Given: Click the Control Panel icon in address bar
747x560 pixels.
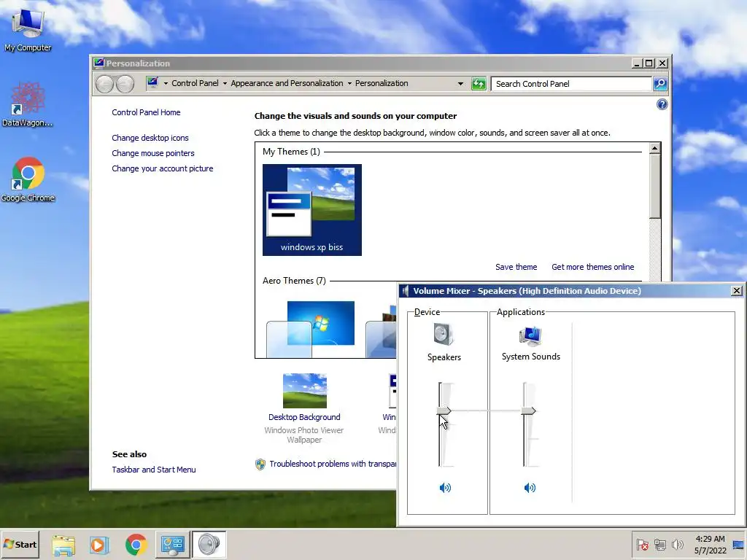Looking at the screenshot, I should [x=152, y=83].
